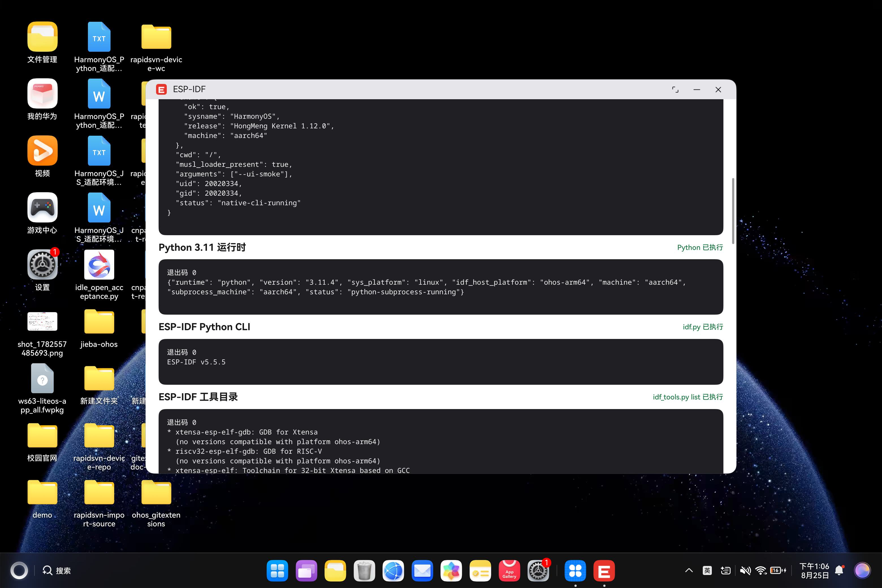The height and width of the screenshot is (588, 882).
Task: Open the yellow file manager icon in the dock
Action: [x=335, y=570]
